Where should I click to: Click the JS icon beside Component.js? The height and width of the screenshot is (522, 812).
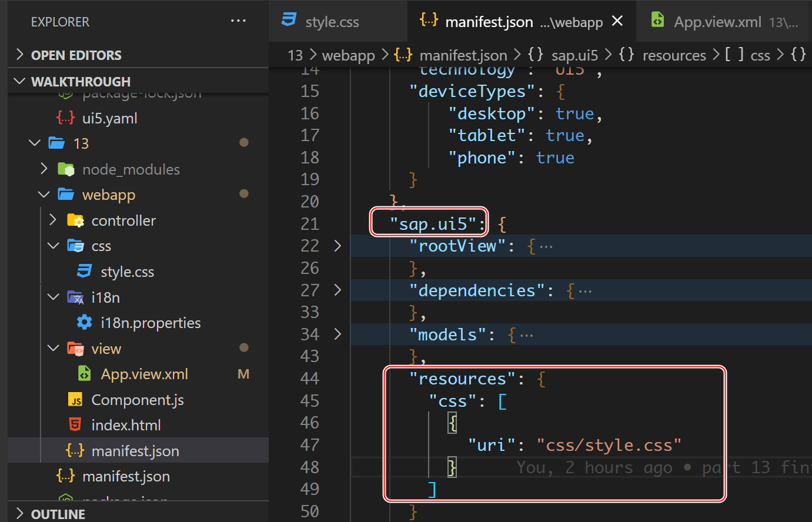click(x=74, y=399)
